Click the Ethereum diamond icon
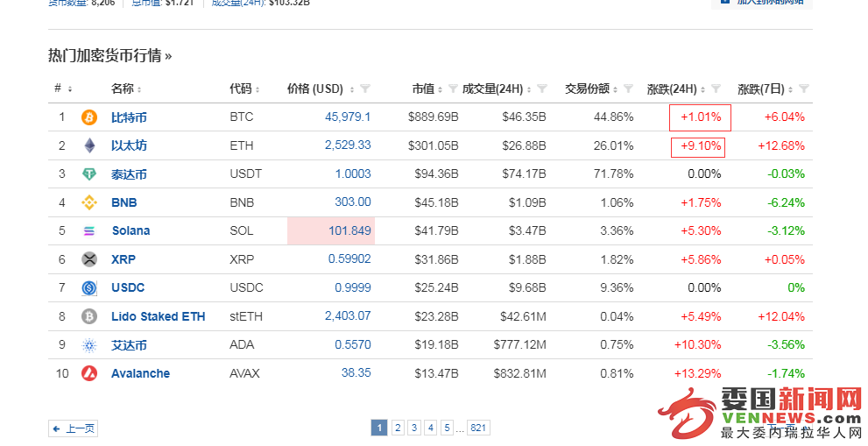868x446 pixels. click(x=89, y=145)
